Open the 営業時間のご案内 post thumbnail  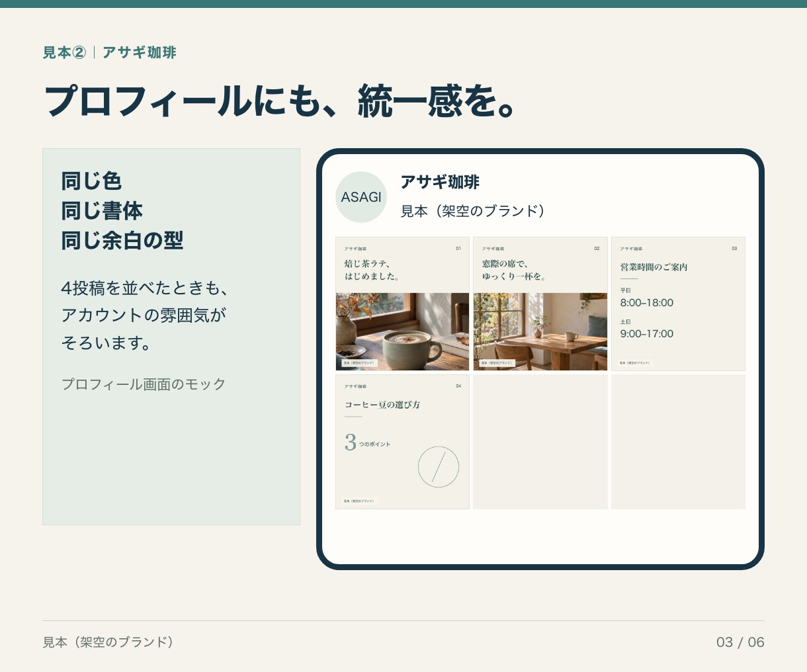pyautogui.click(x=678, y=304)
